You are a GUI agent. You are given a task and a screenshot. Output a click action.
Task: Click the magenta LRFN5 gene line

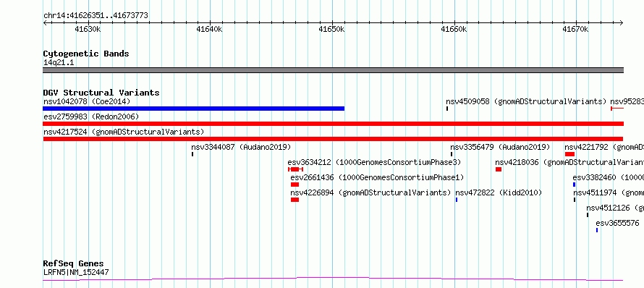point(333,279)
